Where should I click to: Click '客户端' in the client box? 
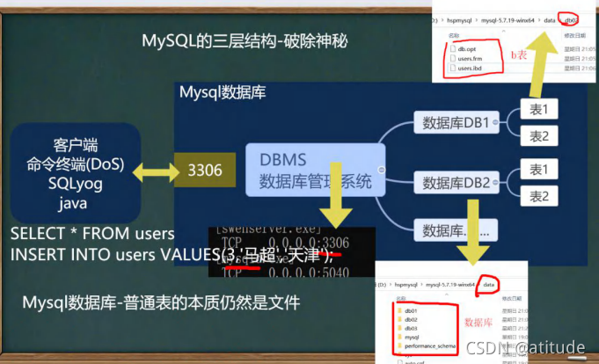[x=76, y=145]
